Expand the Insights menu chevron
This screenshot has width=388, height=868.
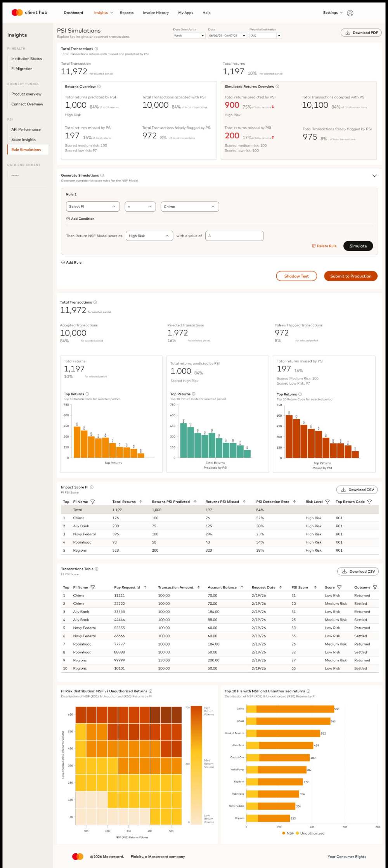[x=112, y=13]
